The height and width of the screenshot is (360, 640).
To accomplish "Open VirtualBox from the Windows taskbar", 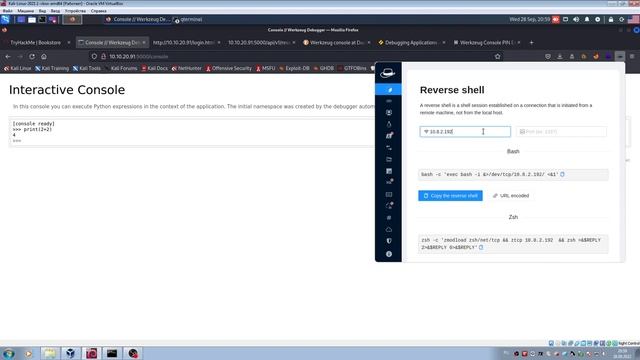I will (x=70, y=353).
